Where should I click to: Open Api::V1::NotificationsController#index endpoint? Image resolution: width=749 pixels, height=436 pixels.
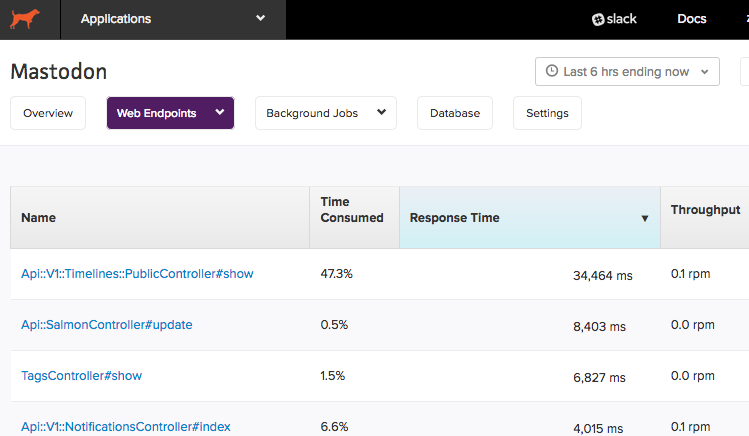[126, 426]
